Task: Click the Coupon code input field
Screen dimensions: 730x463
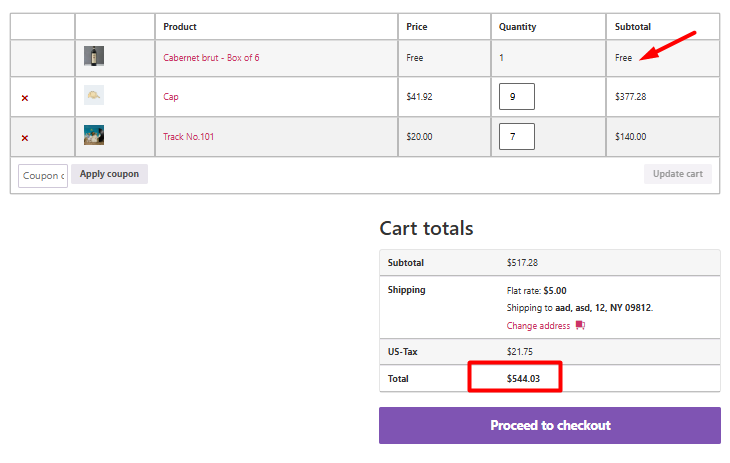Action: tap(43, 176)
